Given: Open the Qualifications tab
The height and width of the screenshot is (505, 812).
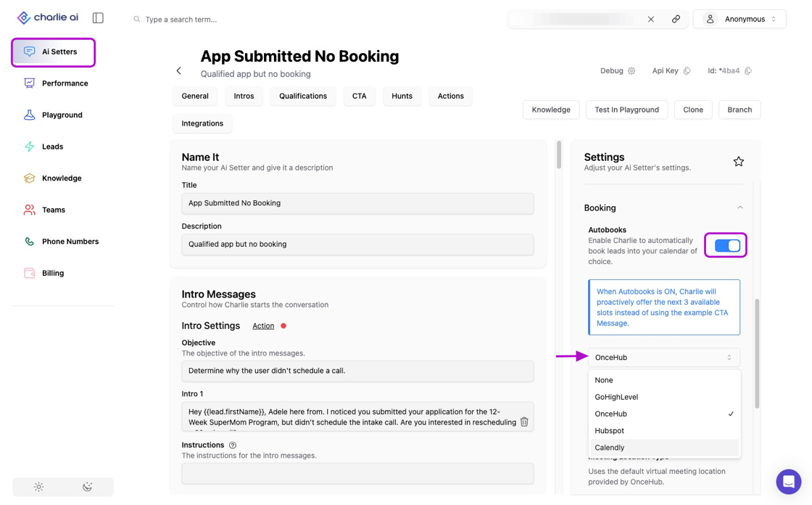Looking at the screenshot, I should click(303, 96).
